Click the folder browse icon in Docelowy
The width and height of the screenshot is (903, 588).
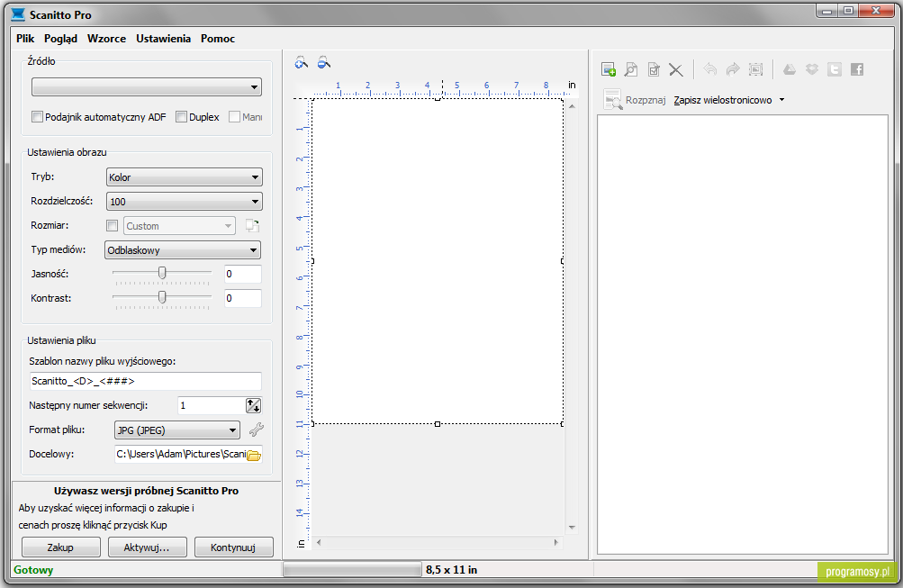tap(254, 455)
